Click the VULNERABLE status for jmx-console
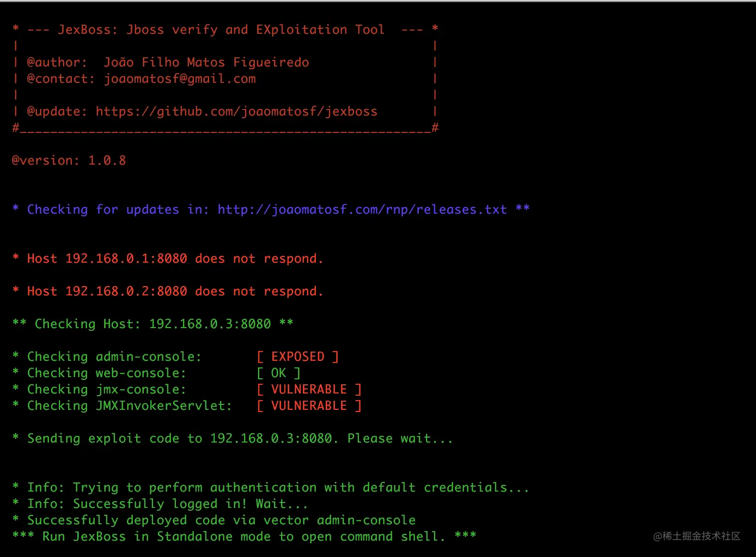The height and width of the screenshot is (557, 756). click(309, 390)
